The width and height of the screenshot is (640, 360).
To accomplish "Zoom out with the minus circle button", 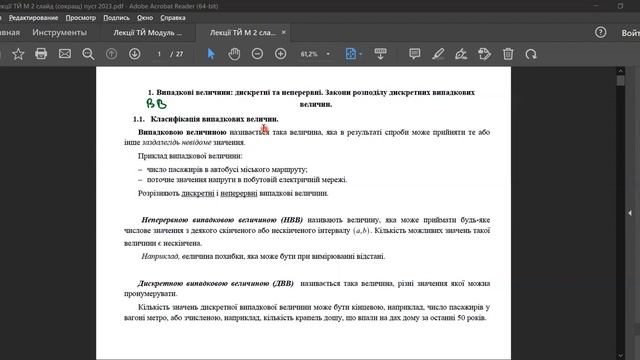I will click(257, 54).
